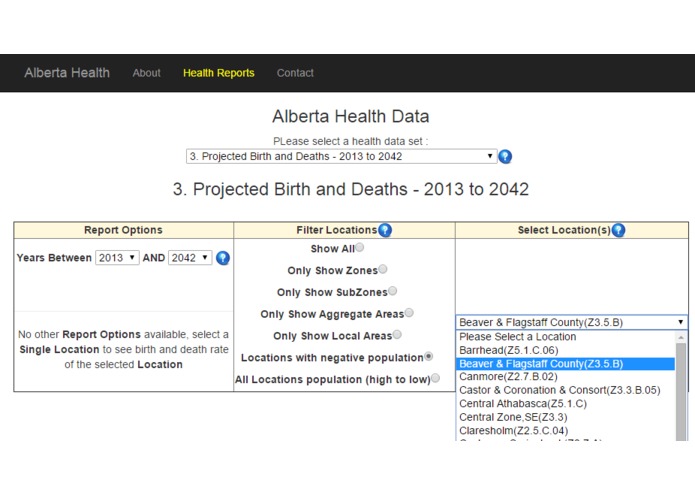Open the 2013 start year dropdown
695x494 pixels.
(x=117, y=257)
